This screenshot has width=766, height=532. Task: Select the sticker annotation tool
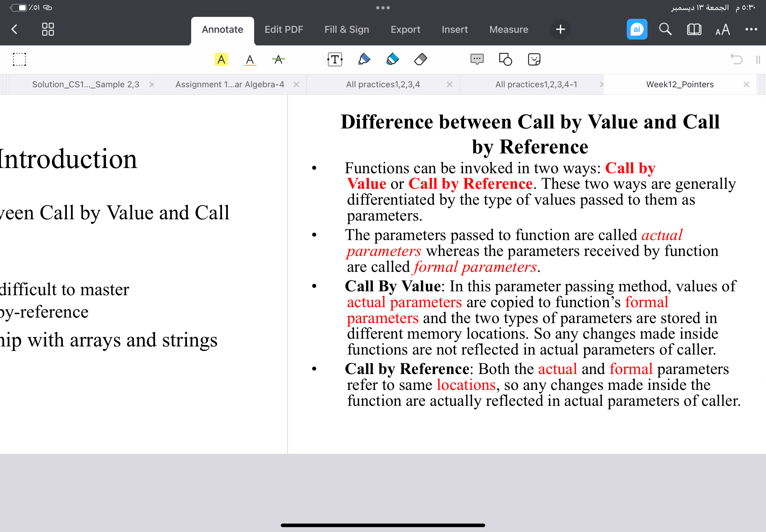pyautogui.click(x=534, y=59)
